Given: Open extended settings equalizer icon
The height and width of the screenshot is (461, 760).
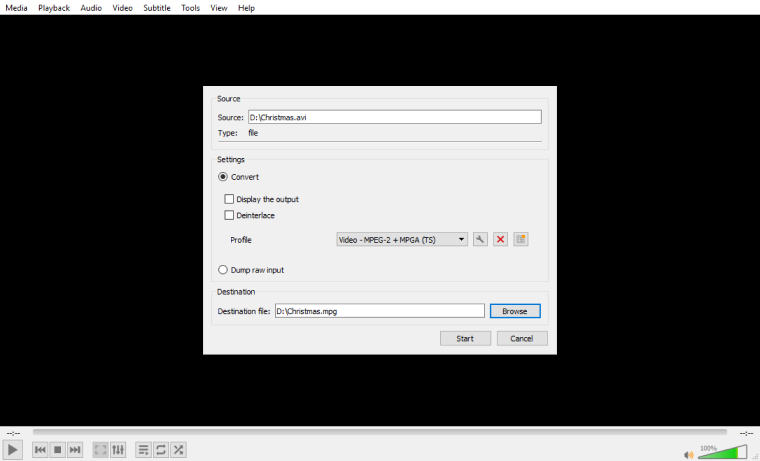Looking at the screenshot, I should (118, 450).
